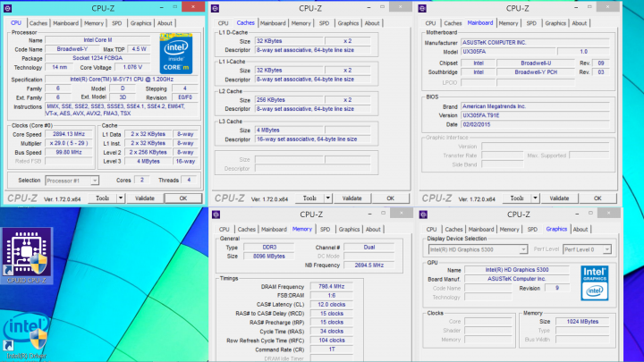
Task: Click the processor Name field Intel Core M
Action: click(97, 40)
